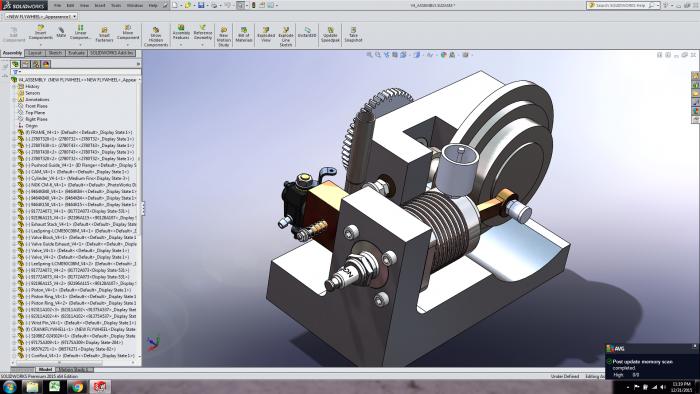
Task: Expand the Annotations folder in tree
Action: coord(14,100)
